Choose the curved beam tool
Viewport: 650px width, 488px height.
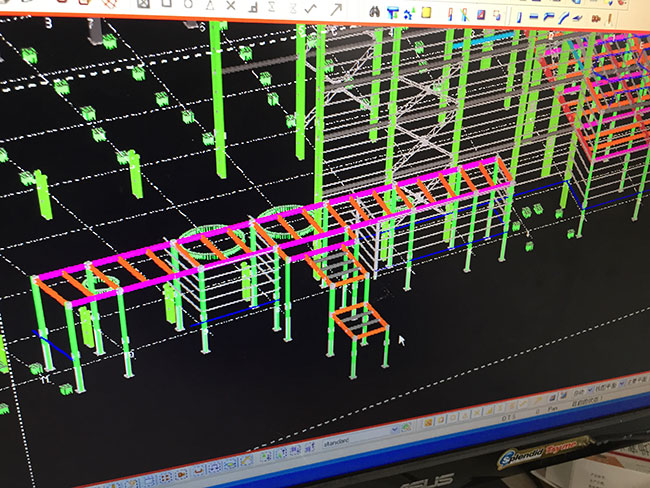[x=564, y=17]
